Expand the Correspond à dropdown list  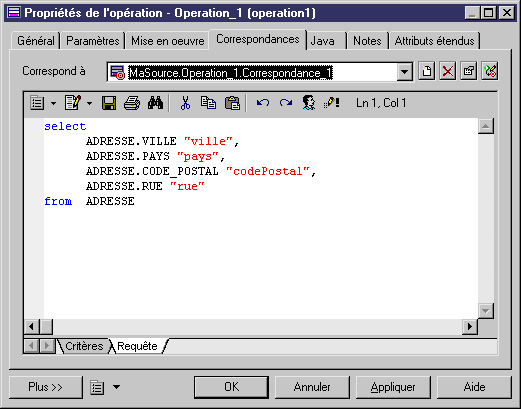tap(404, 72)
